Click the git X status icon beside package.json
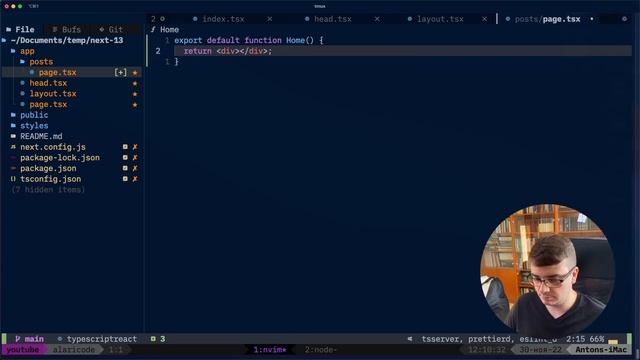 135,168
